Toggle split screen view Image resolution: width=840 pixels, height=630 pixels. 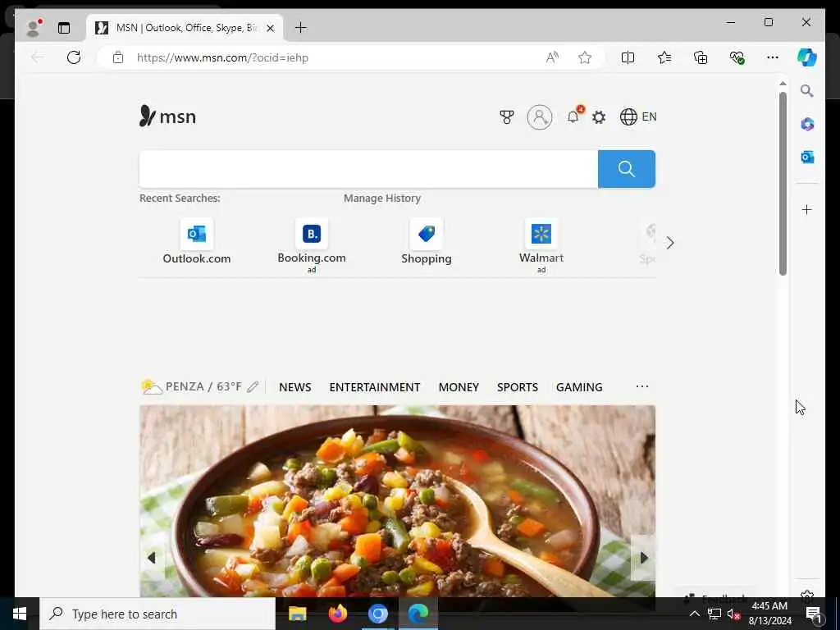coord(628,57)
